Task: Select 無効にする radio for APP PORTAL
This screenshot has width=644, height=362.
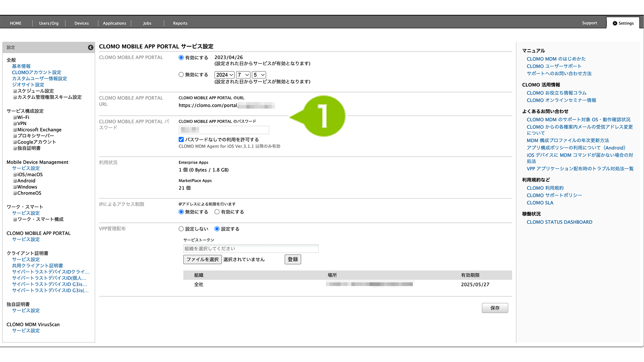Action: coord(181,75)
